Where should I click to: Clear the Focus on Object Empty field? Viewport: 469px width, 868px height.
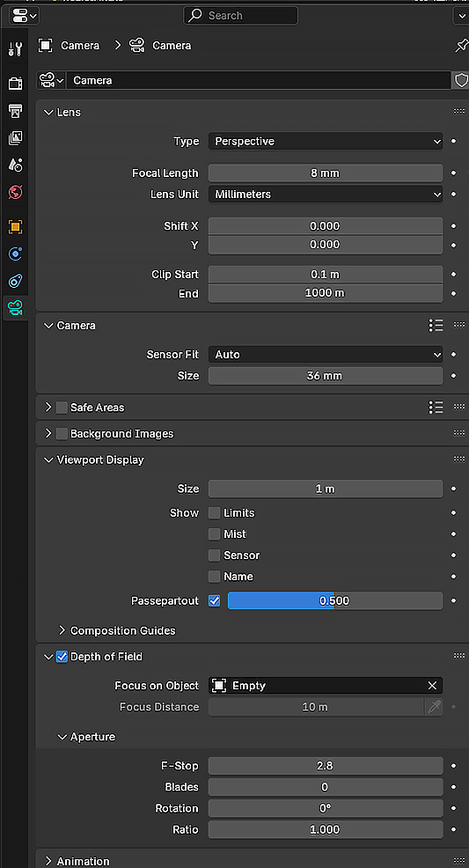click(x=433, y=686)
